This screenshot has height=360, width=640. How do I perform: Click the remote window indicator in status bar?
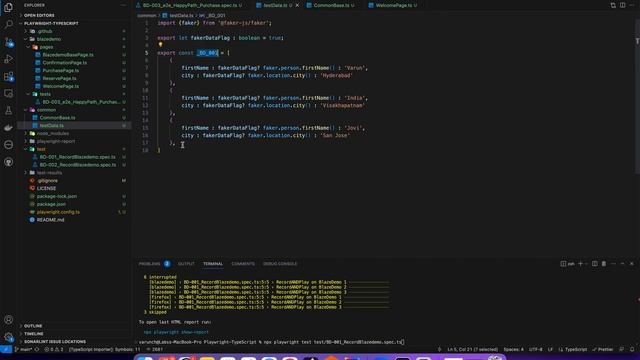pyautogui.click(x=6, y=349)
